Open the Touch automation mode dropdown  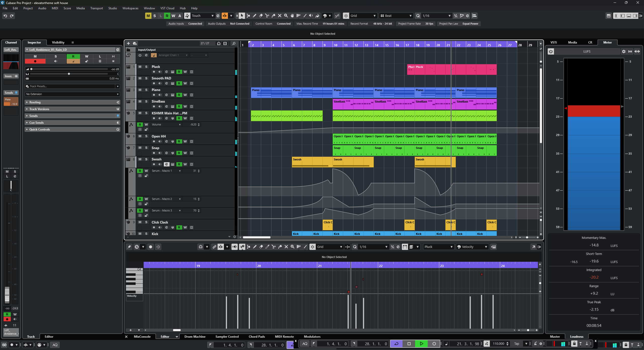212,16
